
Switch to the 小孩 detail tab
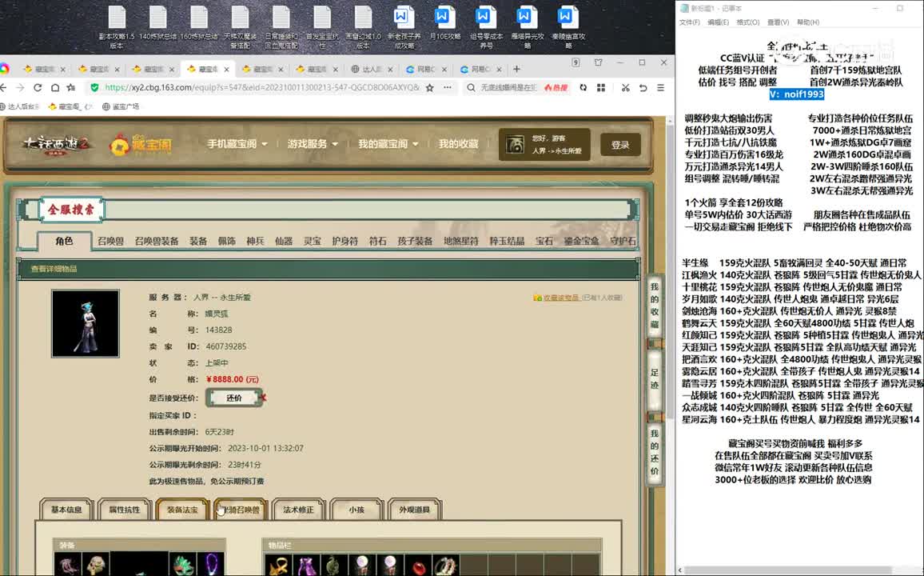(x=356, y=510)
